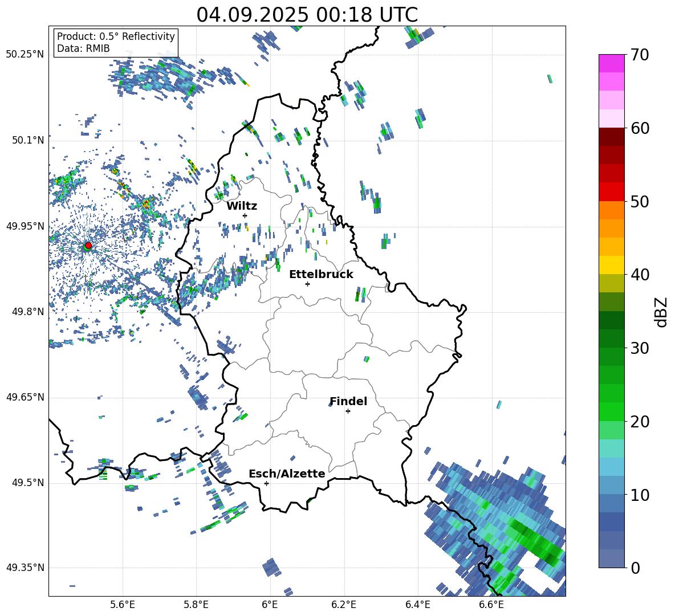This screenshot has width=675, height=616.
Task: Click the Wiltz city label
Action: pyautogui.click(x=242, y=206)
